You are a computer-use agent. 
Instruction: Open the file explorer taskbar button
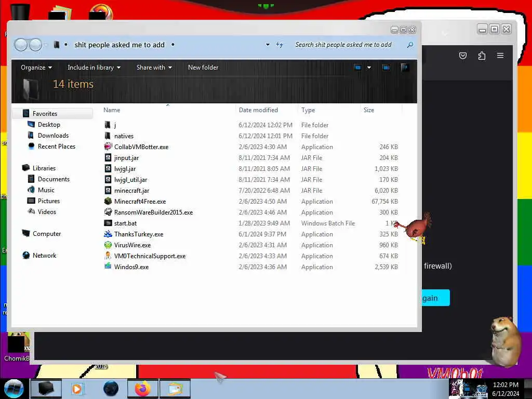tap(46, 389)
